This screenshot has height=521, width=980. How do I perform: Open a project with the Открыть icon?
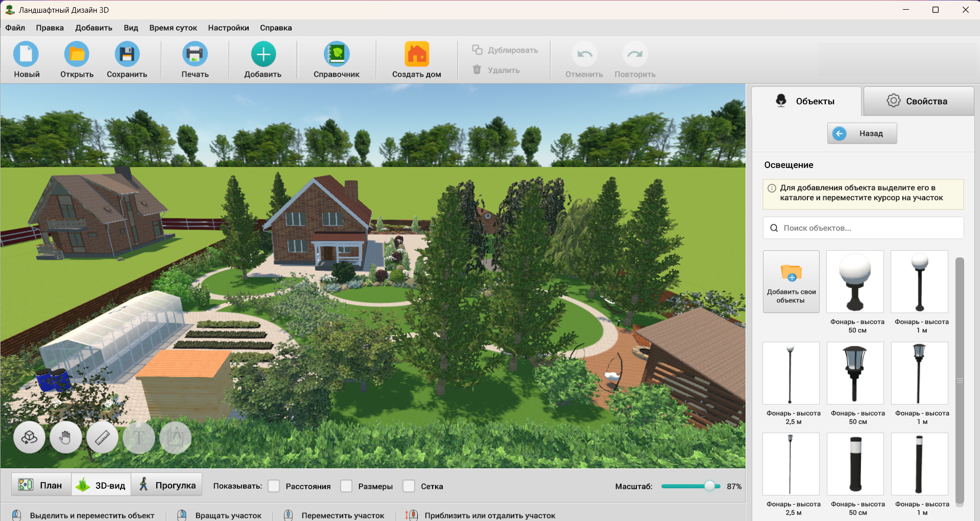77,55
